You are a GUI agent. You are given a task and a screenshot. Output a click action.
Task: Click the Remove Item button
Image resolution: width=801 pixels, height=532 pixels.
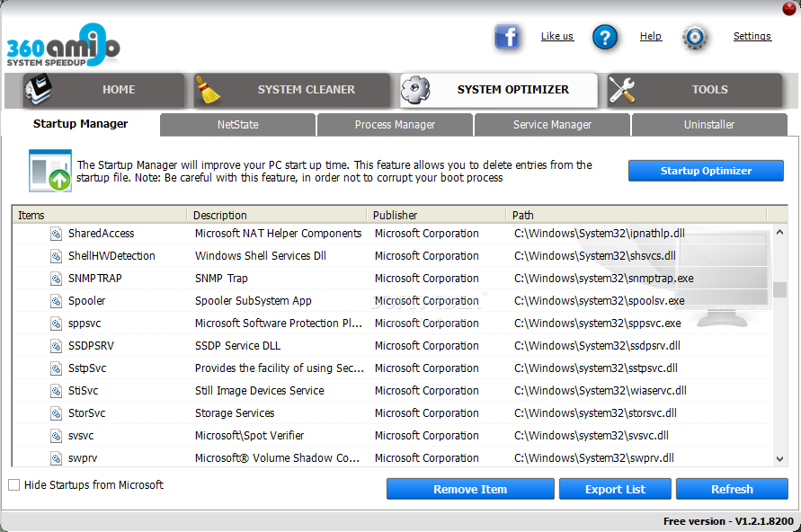click(470, 489)
